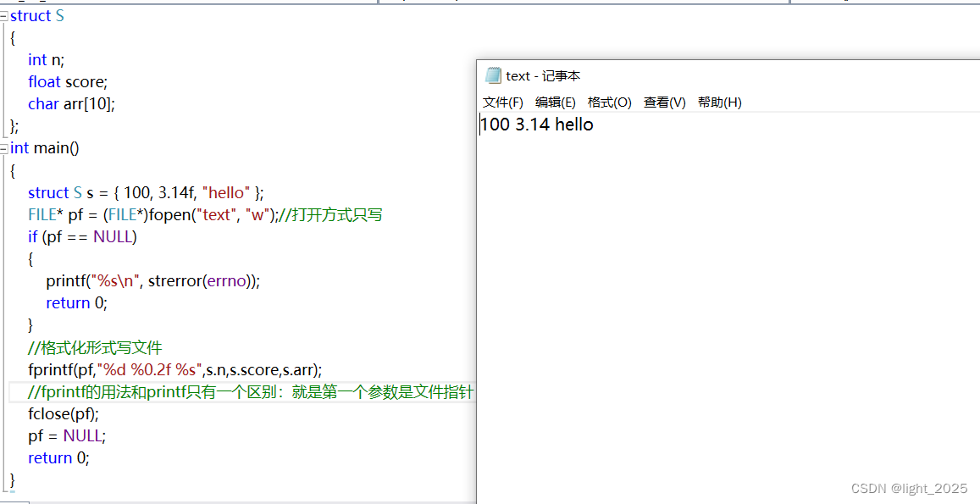This screenshot has height=504, width=980.
Task: Click the fprintf(pf, ...) code line
Action: point(175,369)
